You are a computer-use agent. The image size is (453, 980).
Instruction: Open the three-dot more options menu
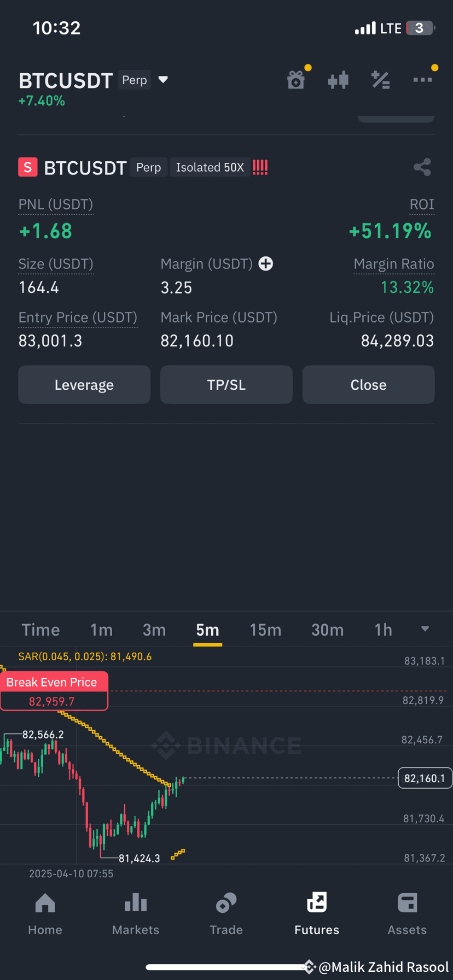pos(422,80)
